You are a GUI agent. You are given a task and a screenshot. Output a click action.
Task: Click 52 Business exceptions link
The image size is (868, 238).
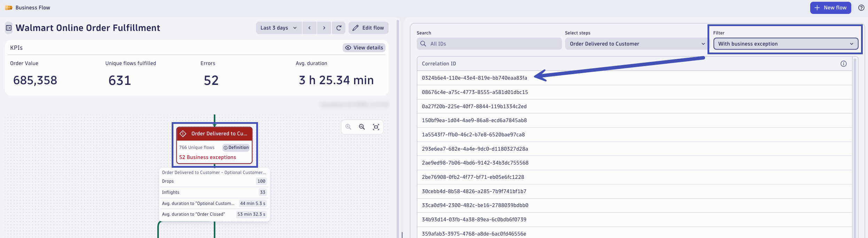pos(208,157)
